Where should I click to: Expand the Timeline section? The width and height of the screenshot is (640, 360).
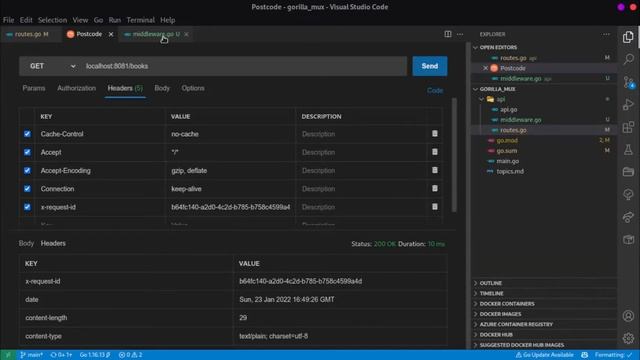tap(491, 293)
